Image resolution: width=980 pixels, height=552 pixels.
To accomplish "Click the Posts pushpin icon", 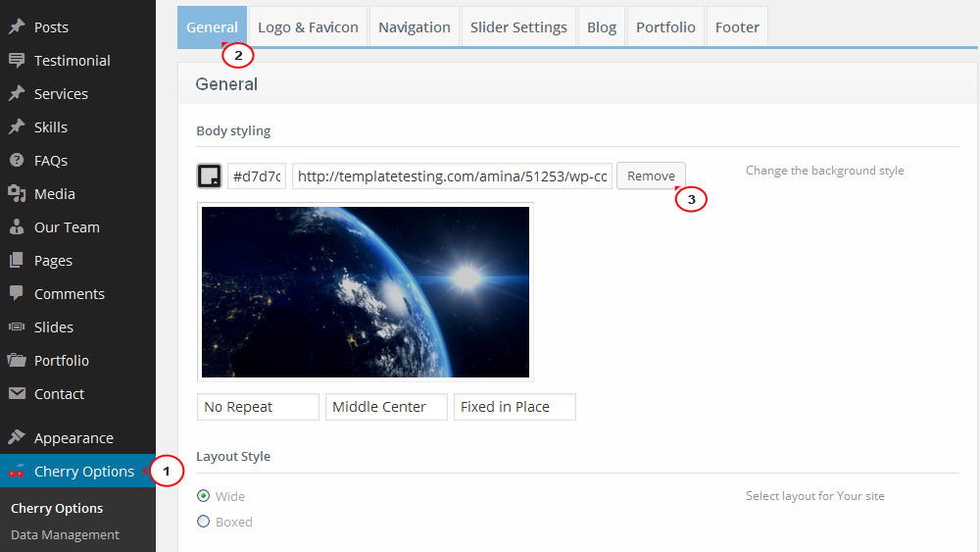I will coord(17,26).
